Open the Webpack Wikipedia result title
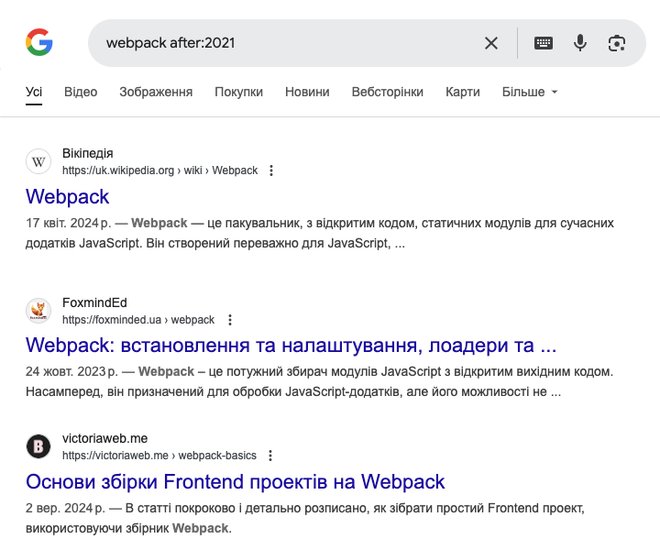 (x=67, y=197)
